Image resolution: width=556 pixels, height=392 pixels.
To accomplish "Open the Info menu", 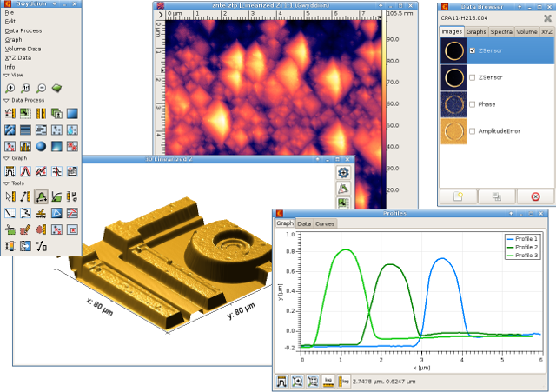I will coord(10,67).
